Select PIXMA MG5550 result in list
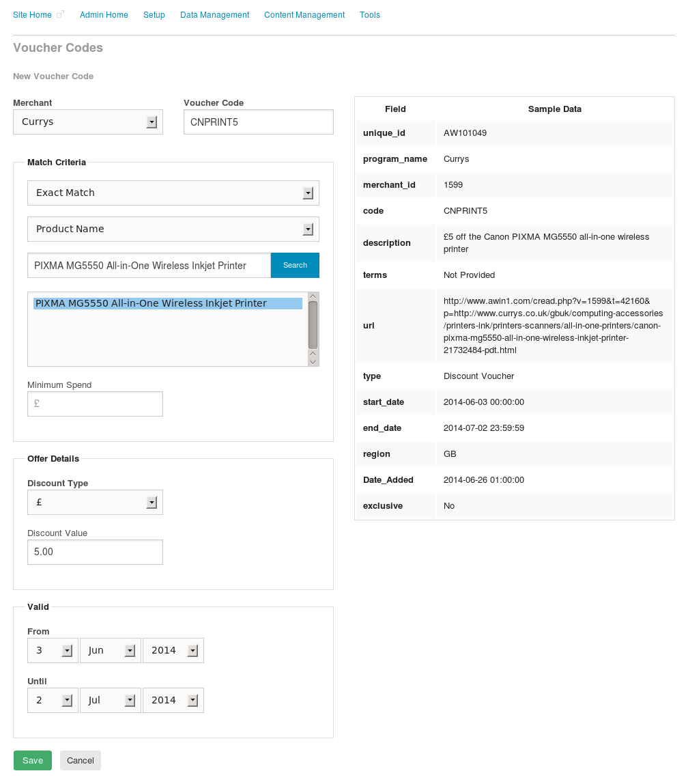 168,303
